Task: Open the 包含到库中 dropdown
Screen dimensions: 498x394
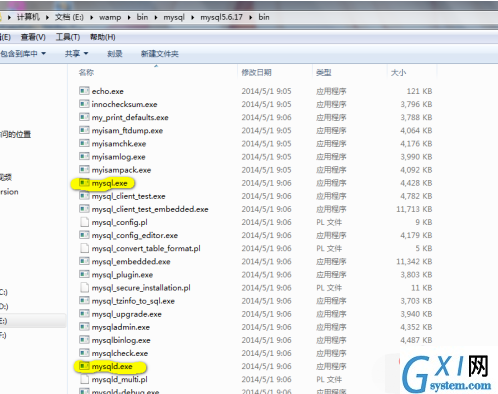Action: coord(23,54)
